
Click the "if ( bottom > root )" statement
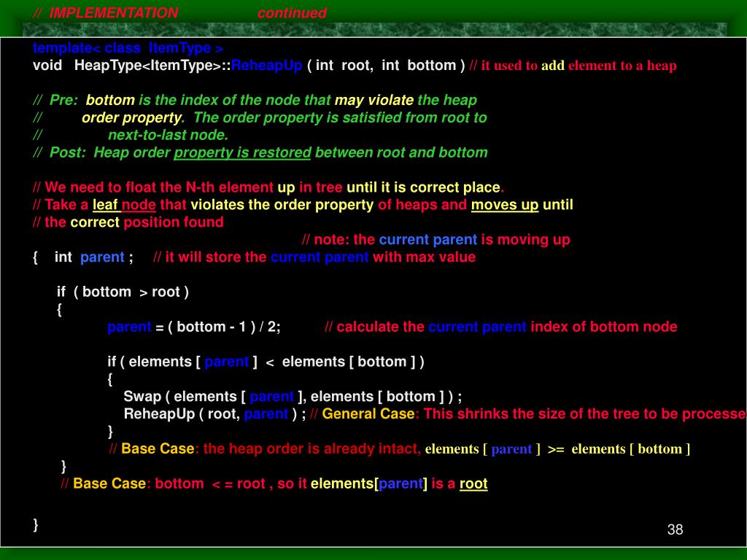coord(123,292)
